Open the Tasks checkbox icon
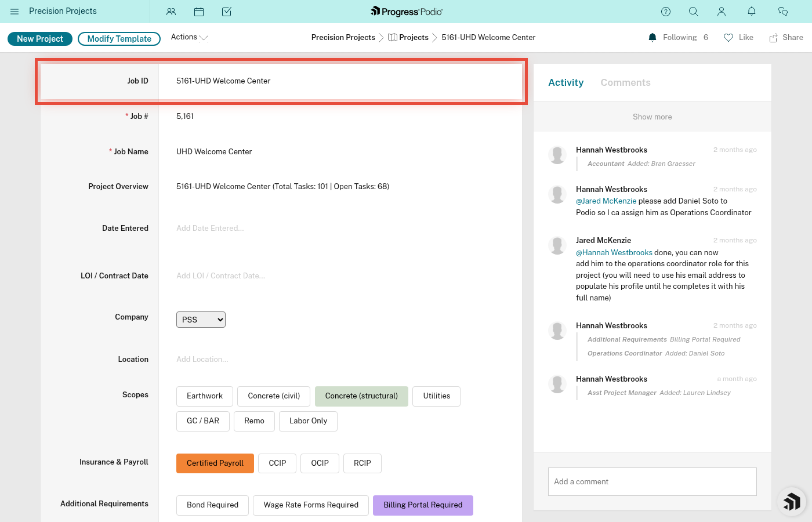The height and width of the screenshot is (522, 812). coord(227,12)
